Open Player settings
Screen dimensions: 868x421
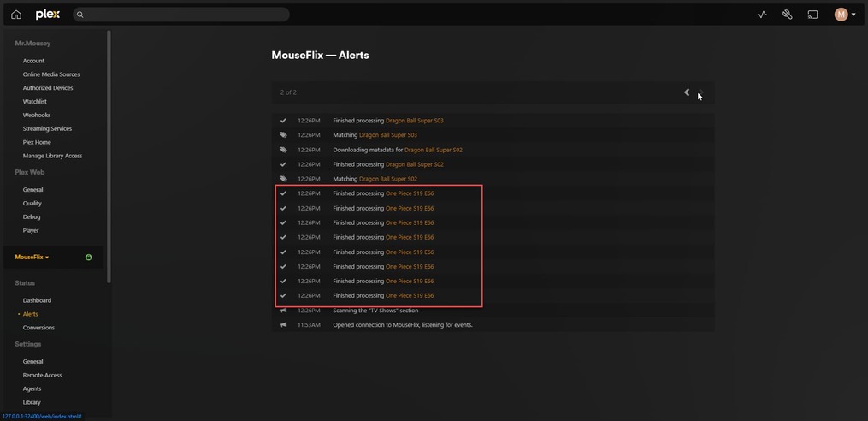pos(31,230)
